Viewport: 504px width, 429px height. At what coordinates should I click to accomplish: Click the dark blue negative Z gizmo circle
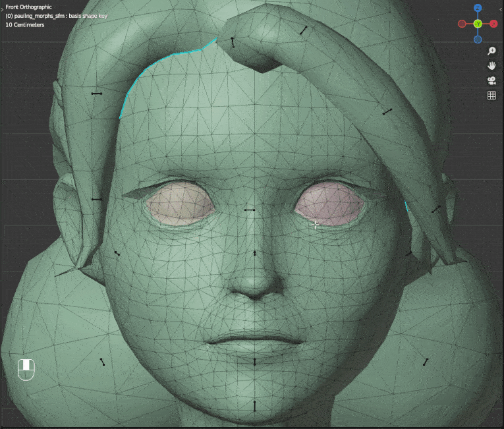tap(478, 40)
